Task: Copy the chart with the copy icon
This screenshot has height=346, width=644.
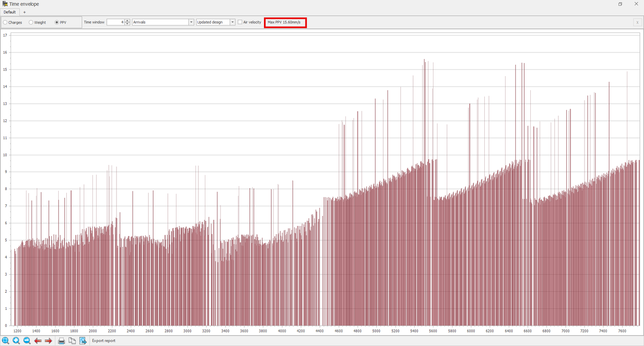Action: pos(72,341)
